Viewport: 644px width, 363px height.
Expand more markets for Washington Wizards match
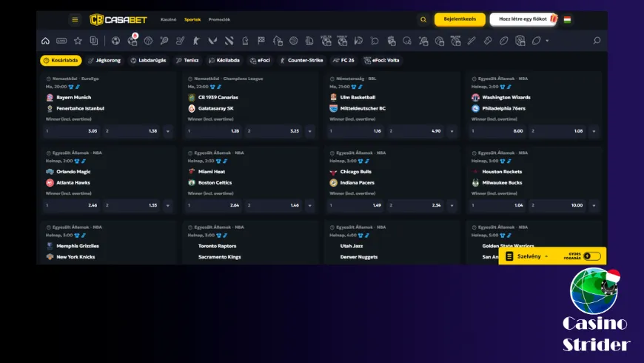coord(594,131)
